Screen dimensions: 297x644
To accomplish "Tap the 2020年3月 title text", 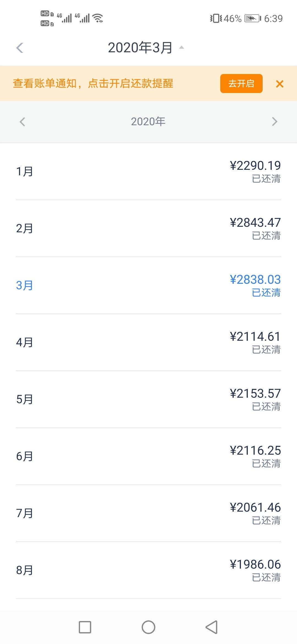I will tap(140, 48).
